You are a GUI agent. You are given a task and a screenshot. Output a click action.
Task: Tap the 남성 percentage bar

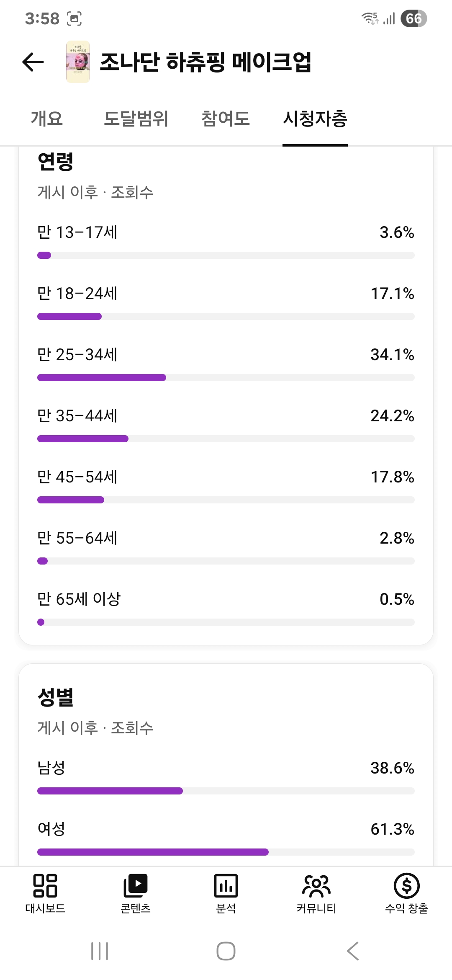tap(226, 791)
